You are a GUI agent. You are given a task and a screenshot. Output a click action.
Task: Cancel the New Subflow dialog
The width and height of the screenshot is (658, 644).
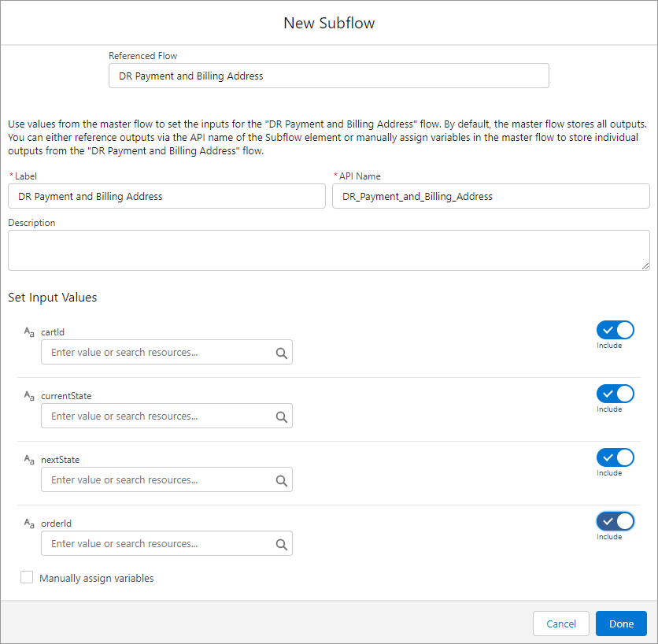pyautogui.click(x=560, y=624)
